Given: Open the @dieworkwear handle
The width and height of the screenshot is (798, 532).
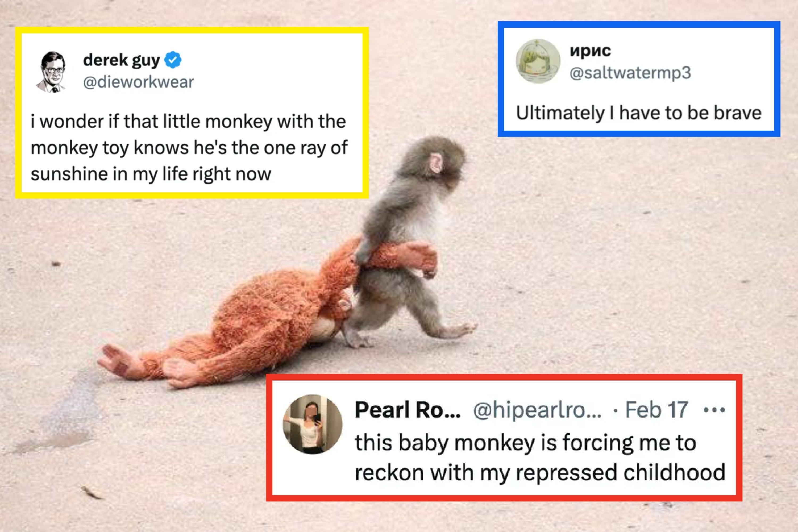Looking at the screenshot, I should (138, 82).
